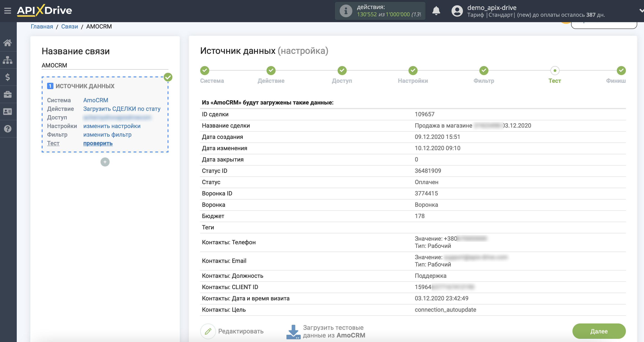The image size is (644, 342).
Task: Click изменить фильтр link
Action: coord(107,135)
